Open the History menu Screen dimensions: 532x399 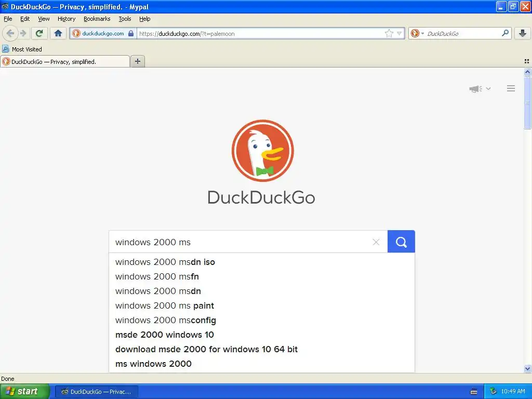[66, 19]
